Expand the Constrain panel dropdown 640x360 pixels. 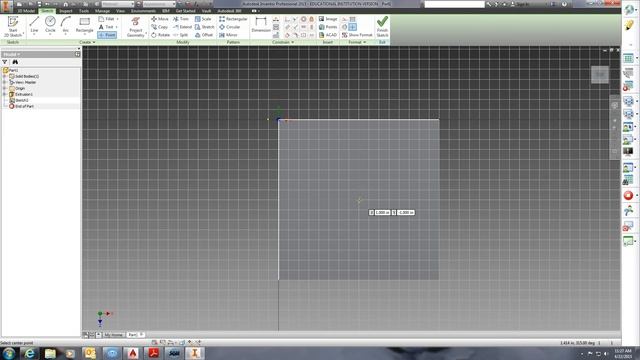(x=283, y=42)
